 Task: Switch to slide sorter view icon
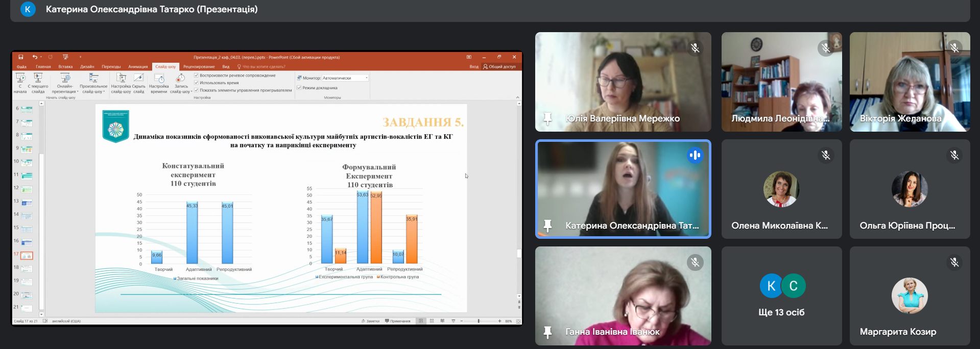432,321
